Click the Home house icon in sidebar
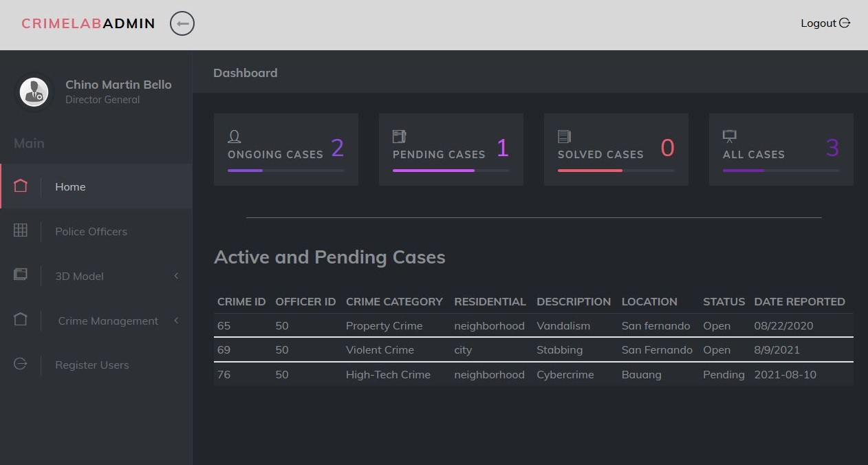The image size is (868, 465). tap(21, 186)
